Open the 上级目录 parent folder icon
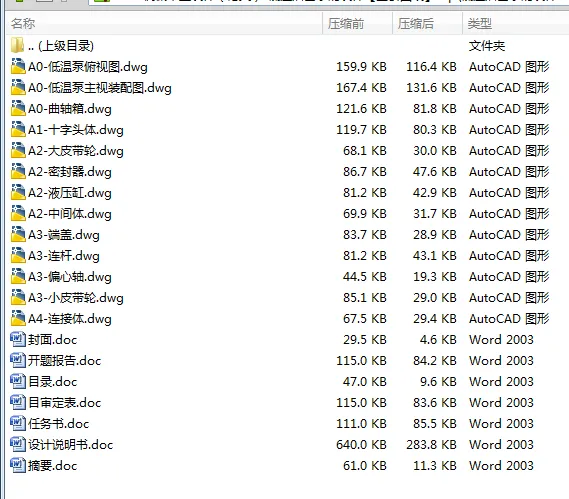The height and width of the screenshot is (499, 569). click(x=17, y=45)
